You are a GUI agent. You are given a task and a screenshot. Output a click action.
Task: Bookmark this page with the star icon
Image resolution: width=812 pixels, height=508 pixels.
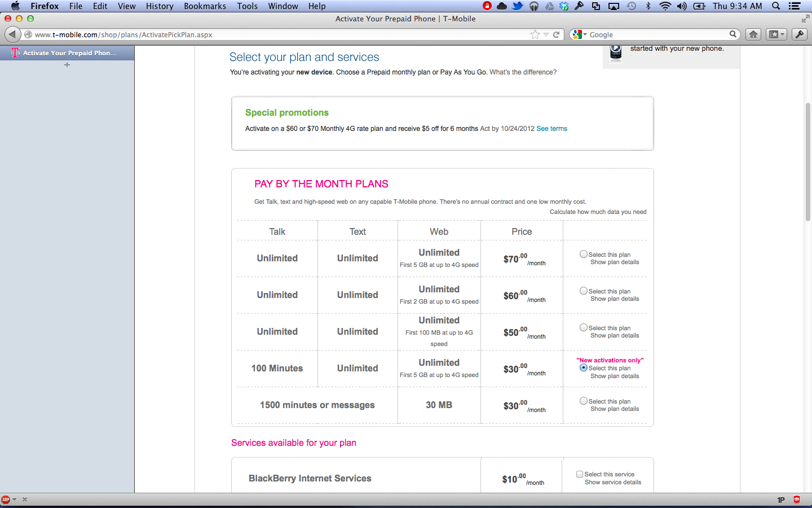[535, 34]
